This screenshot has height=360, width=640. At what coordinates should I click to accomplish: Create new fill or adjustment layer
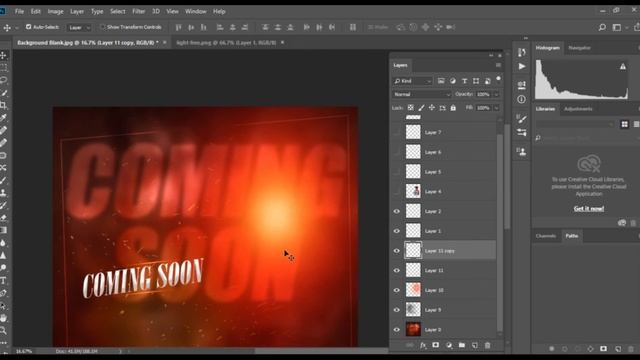pos(449,345)
